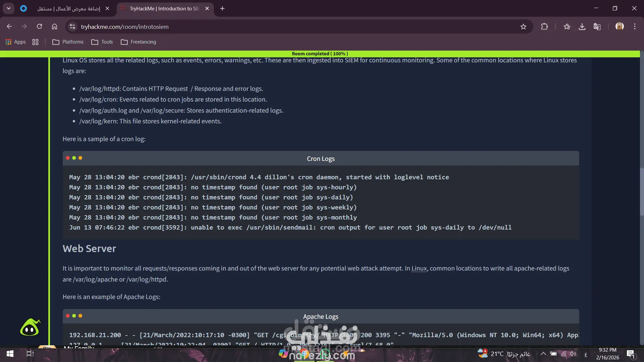The height and width of the screenshot is (362, 644).
Task: Open the Platforms bookmark folder
Action: pos(68,42)
